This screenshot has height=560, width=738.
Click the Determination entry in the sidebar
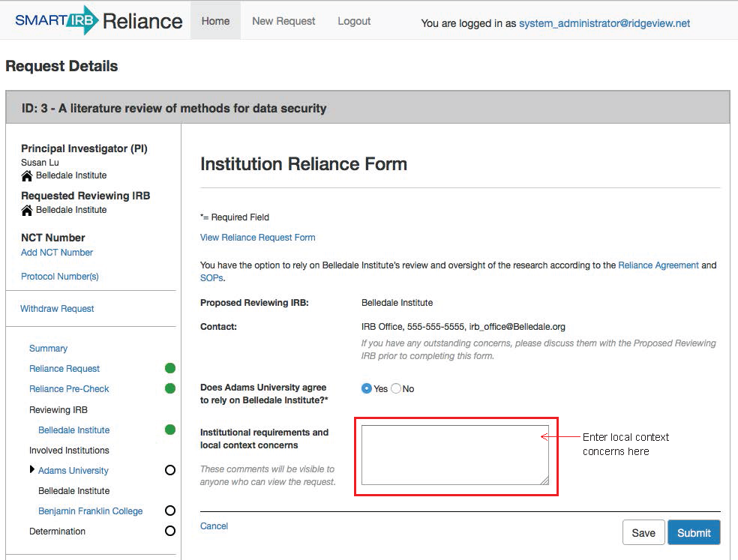58,531
